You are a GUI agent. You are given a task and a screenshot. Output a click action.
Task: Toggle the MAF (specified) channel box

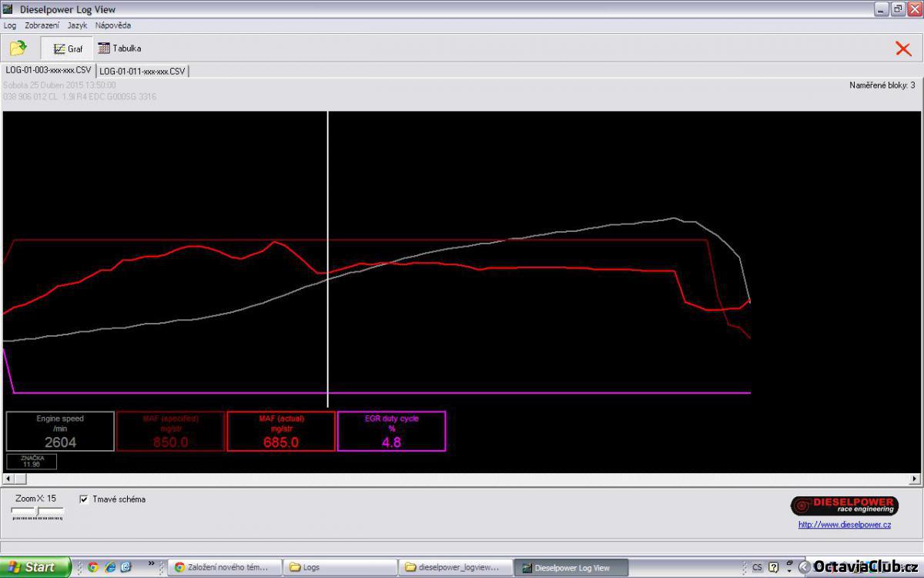click(x=170, y=431)
